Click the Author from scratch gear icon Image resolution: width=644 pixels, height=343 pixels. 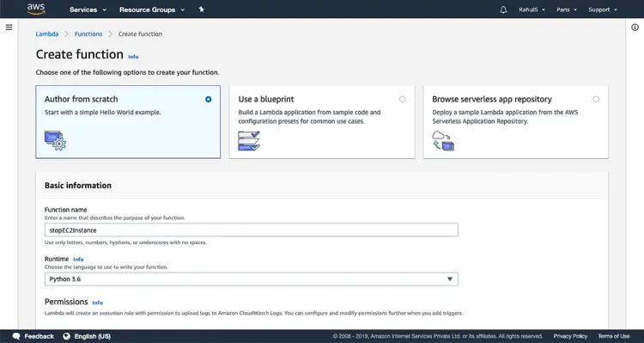55,141
